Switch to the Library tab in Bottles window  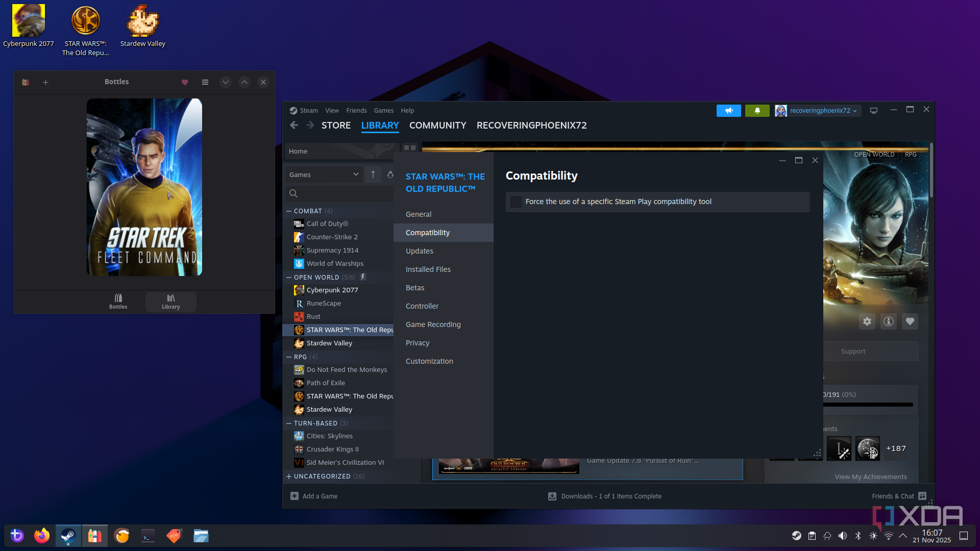(170, 302)
